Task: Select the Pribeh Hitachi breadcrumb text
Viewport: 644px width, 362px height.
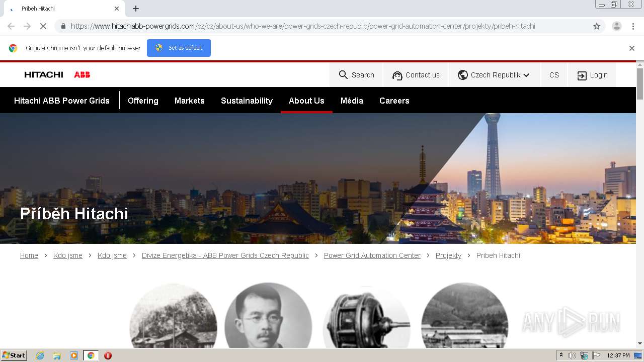Action: pyautogui.click(x=498, y=255)
